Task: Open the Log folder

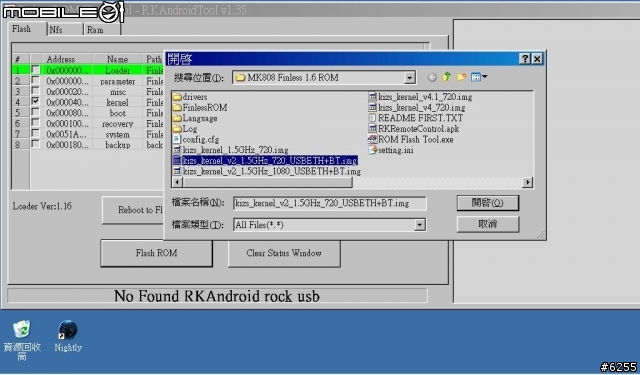Action: (x=185, y=129)
